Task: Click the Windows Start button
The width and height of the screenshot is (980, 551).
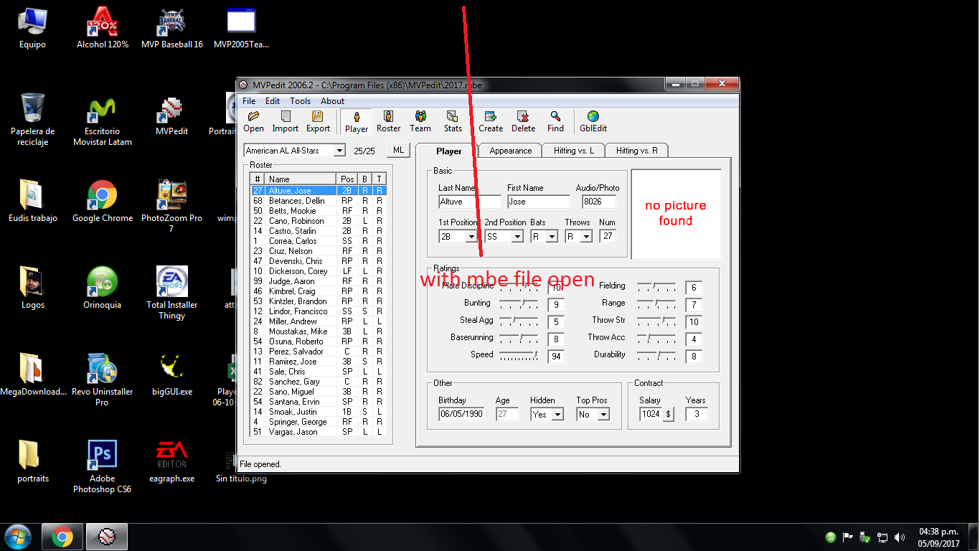Action: pos(17,537)
